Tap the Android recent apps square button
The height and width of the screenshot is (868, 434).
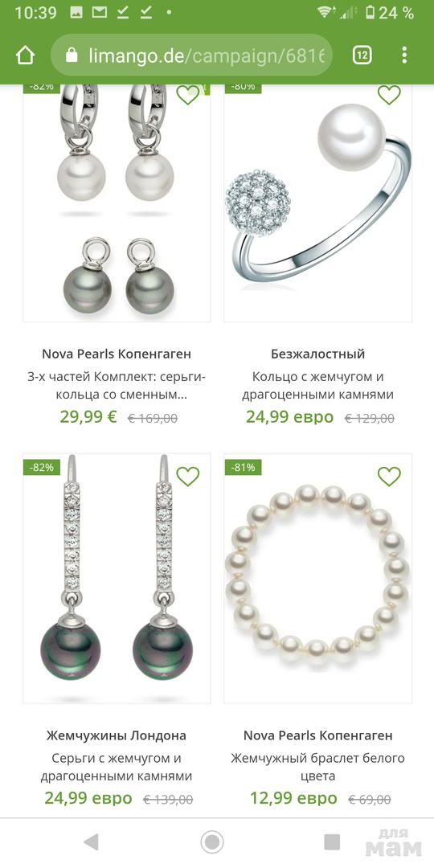coord(332,842)
